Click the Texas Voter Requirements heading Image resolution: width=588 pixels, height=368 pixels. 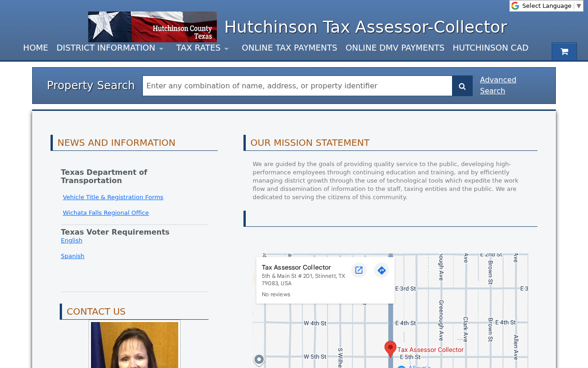point(115,232)
